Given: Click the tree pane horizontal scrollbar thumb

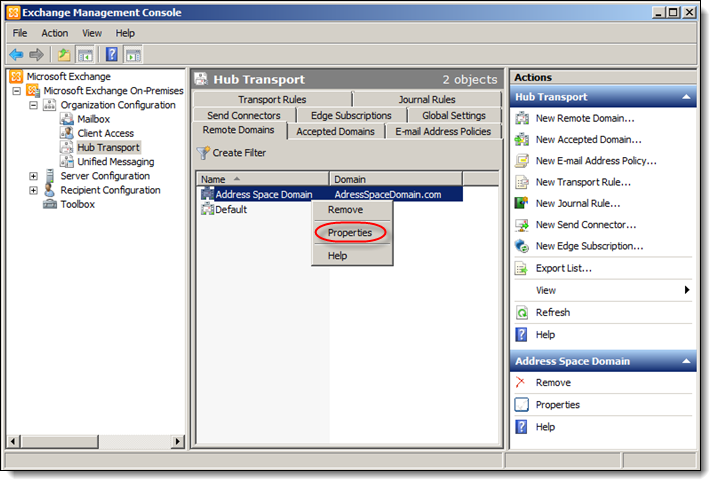Looking at the screenshot, I should coord(60,442).
